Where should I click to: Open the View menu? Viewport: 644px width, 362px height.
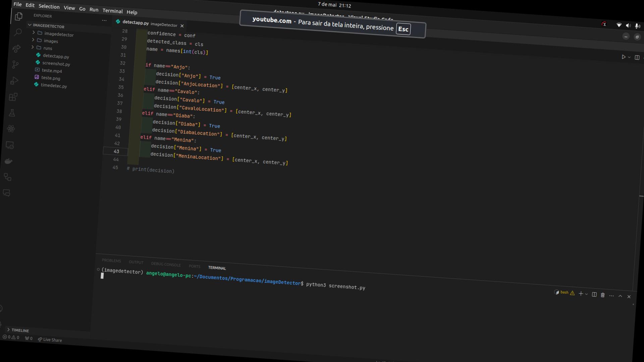[69, 8]
